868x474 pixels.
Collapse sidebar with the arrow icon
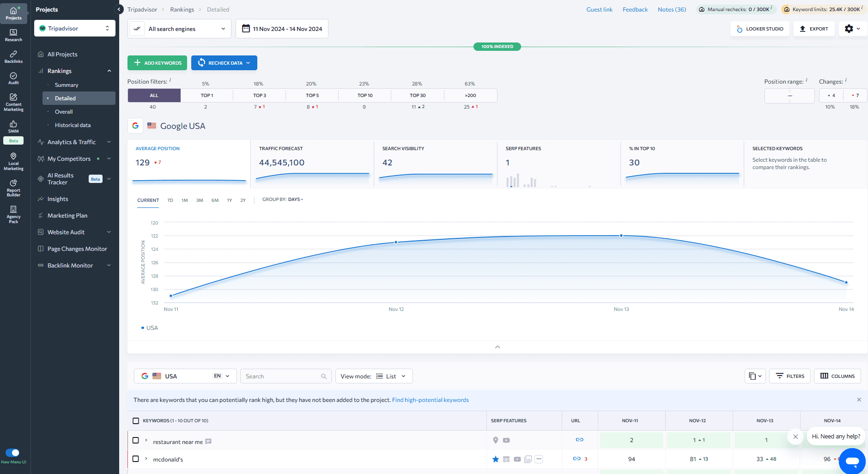point(119,9)
